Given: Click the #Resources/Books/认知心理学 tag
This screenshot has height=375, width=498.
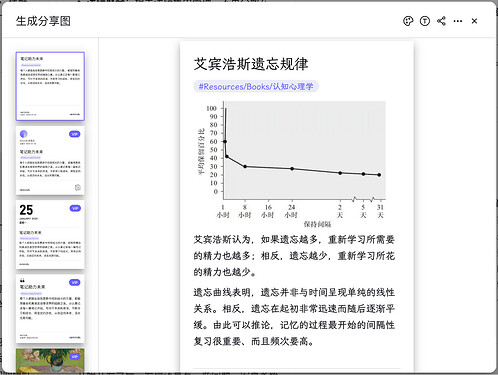Looking at the screenshot, I should pyautogui.click(x=256, y=87).
